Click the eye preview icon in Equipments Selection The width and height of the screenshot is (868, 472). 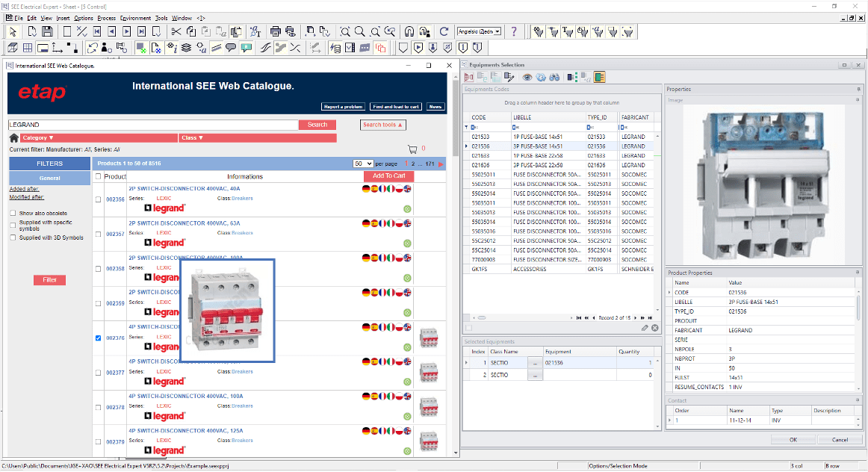pos(527,78)
